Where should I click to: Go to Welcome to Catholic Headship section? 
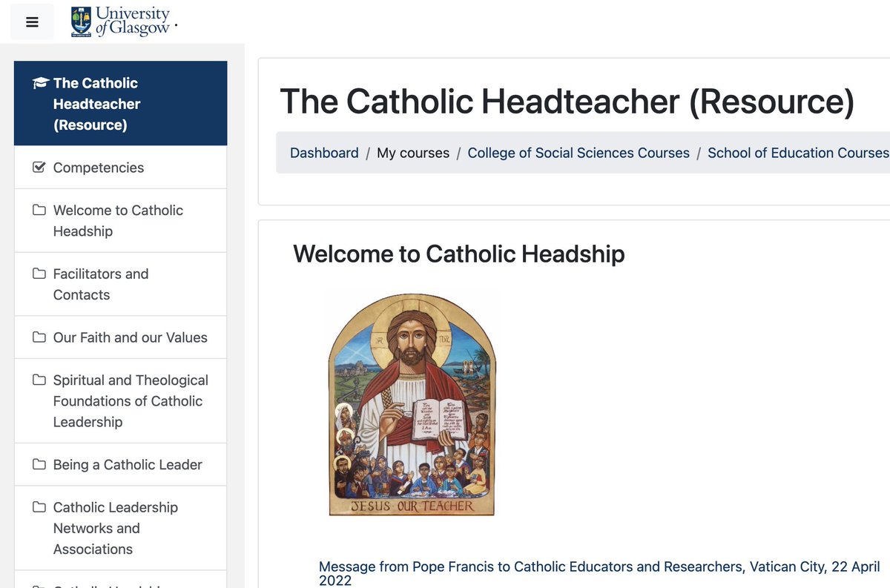pyautogui.click(x=121, y=221)
